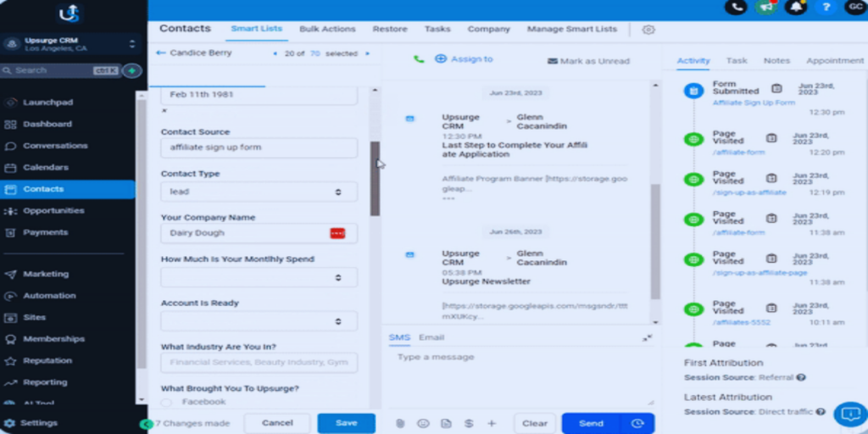The width and height of the screenshot is (868, 434).
Task: Switch to the Notes tab
Action: pyautogui.click(x=776, y=61)
